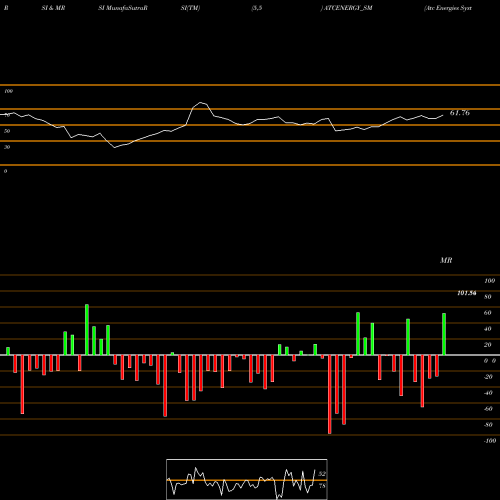Click the 60 label on MR axis

tap(488, 313)
